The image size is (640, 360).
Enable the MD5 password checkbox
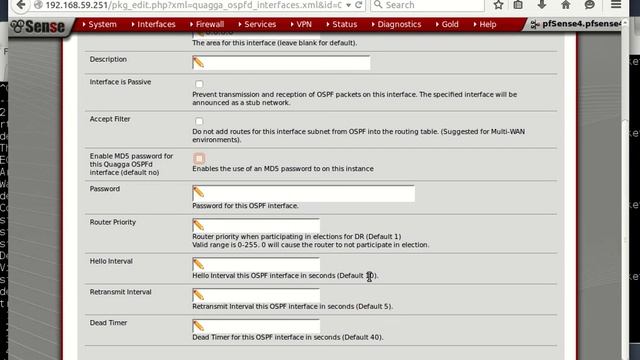coord(199,158)
